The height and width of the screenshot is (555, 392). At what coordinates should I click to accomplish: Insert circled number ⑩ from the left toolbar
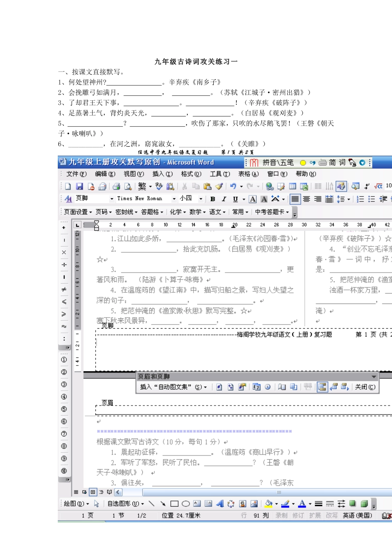pyautogui.click(x=64, y=471)
